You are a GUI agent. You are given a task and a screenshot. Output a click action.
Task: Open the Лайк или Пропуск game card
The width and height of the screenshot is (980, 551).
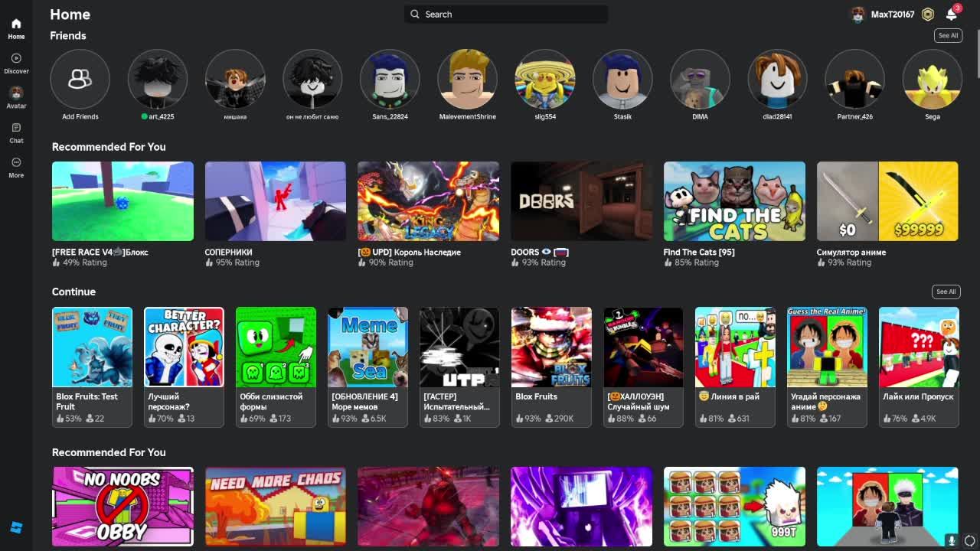pyautogui.click(x=919, y=367)
